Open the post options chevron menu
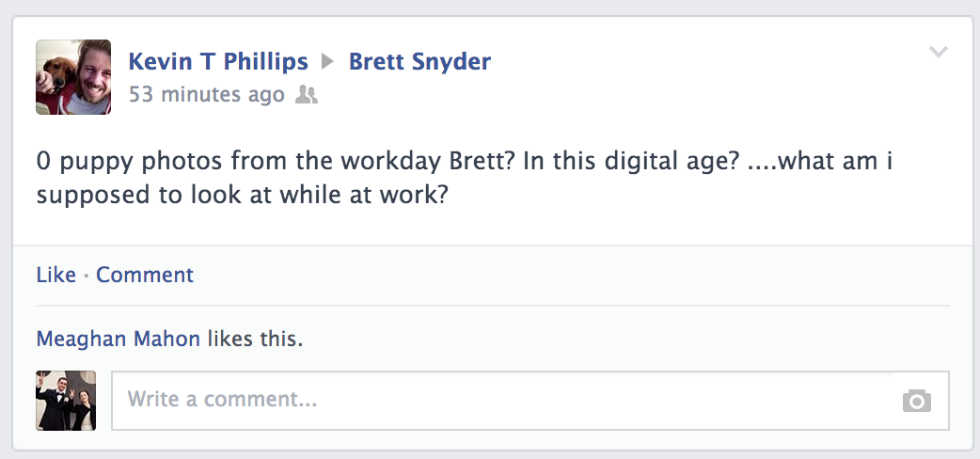Image resolution: width=980 pixels, height=459 pixels. [938, 52]
